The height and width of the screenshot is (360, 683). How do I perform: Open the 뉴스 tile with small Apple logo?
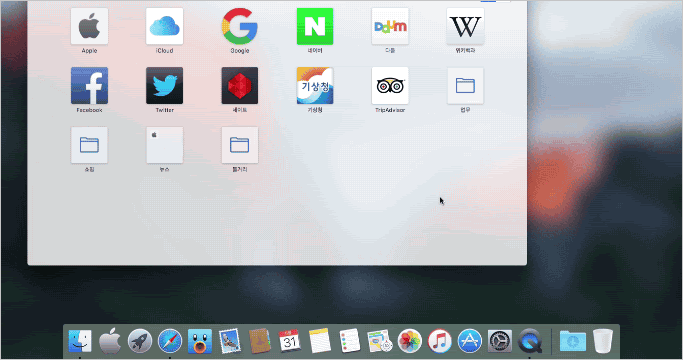165,145
